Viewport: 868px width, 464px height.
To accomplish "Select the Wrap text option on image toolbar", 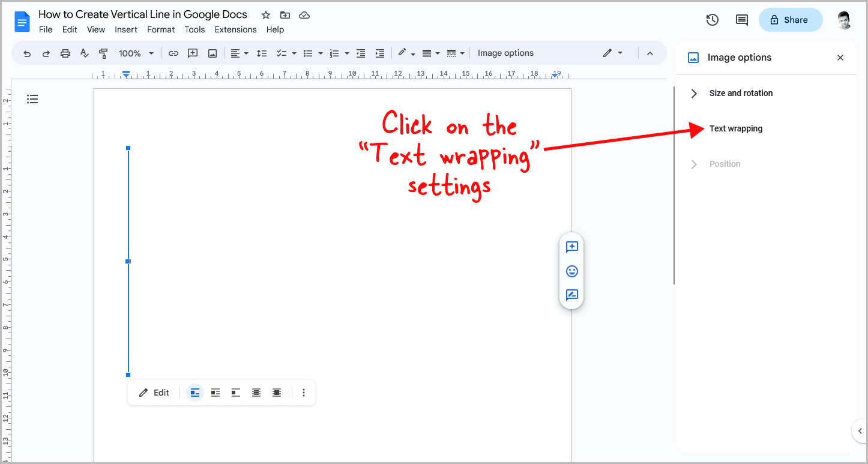I will [x=215, y=392].
